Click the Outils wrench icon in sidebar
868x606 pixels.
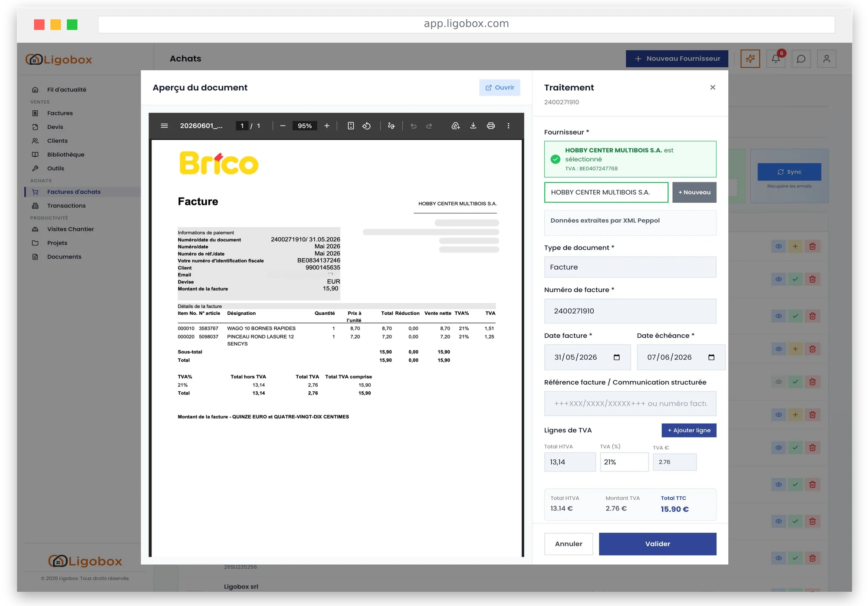35,168
